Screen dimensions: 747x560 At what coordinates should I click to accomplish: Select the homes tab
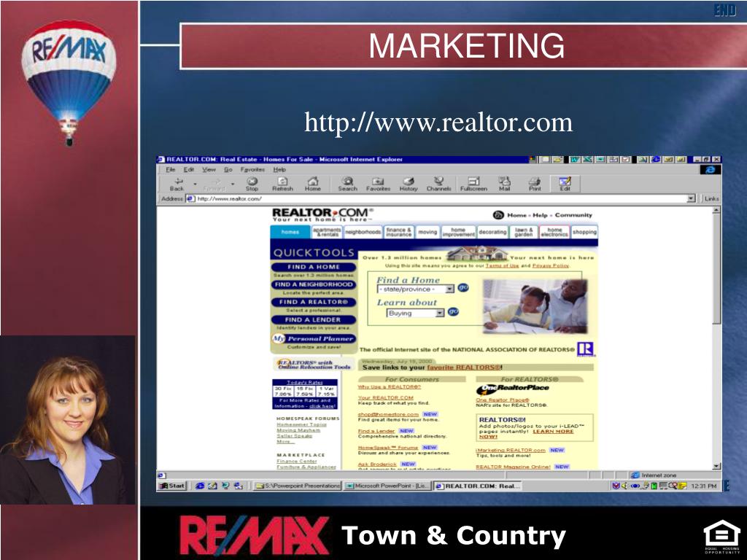coord(290,232)
